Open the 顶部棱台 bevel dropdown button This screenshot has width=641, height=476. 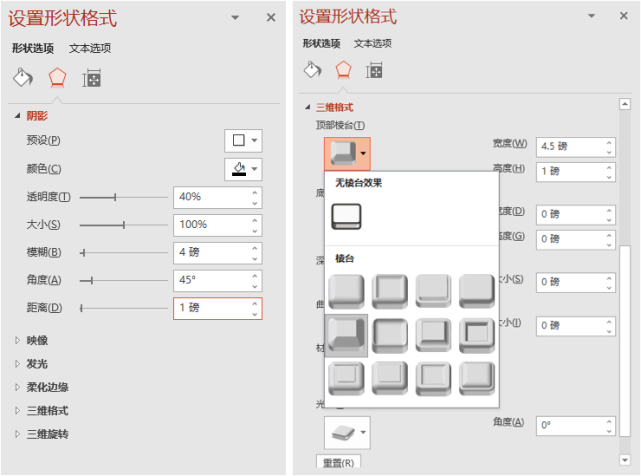click(347, 154)
